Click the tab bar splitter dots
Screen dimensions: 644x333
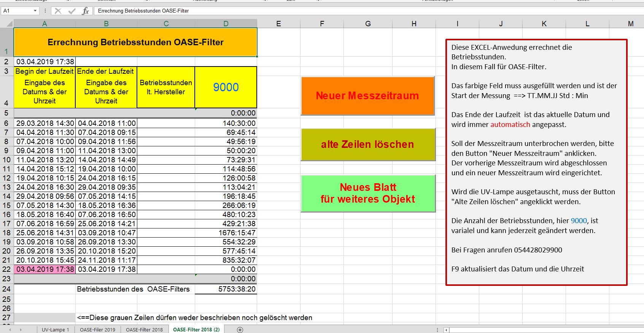click(437, 330)
